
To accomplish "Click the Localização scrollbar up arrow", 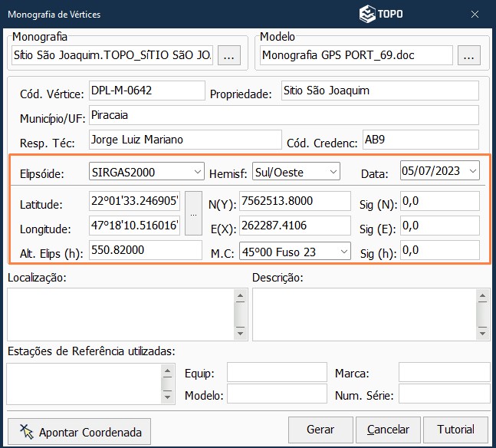I will (x=241, y=296).
